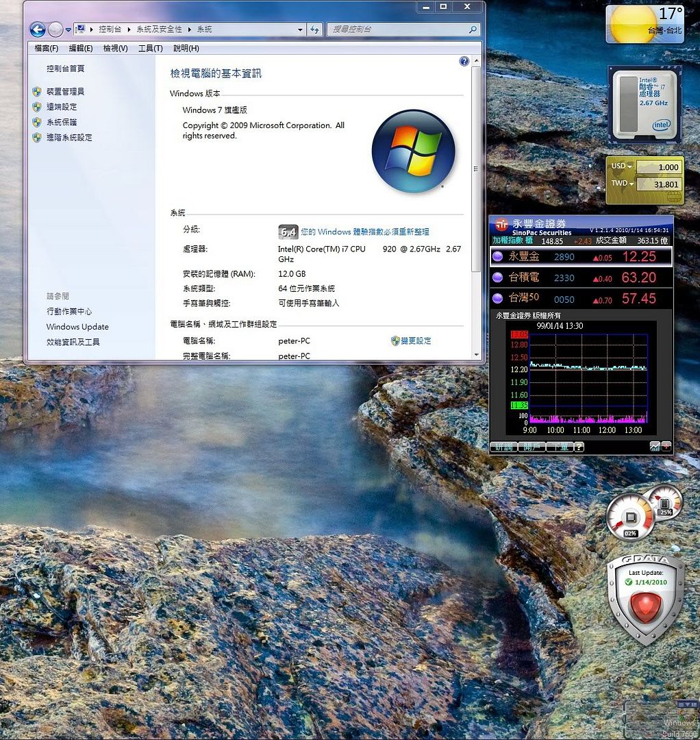This screenshot has width=700, height=740.
Task: Open the recent pages arrow beside Forward
Action: click(x=68, y=29)
